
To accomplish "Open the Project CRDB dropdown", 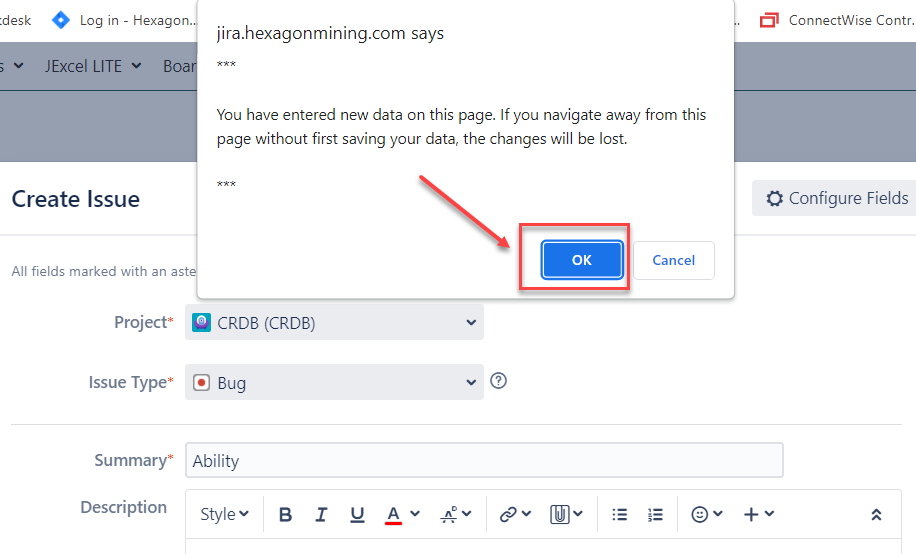I will pyautogui.click(x=334, y=322).
